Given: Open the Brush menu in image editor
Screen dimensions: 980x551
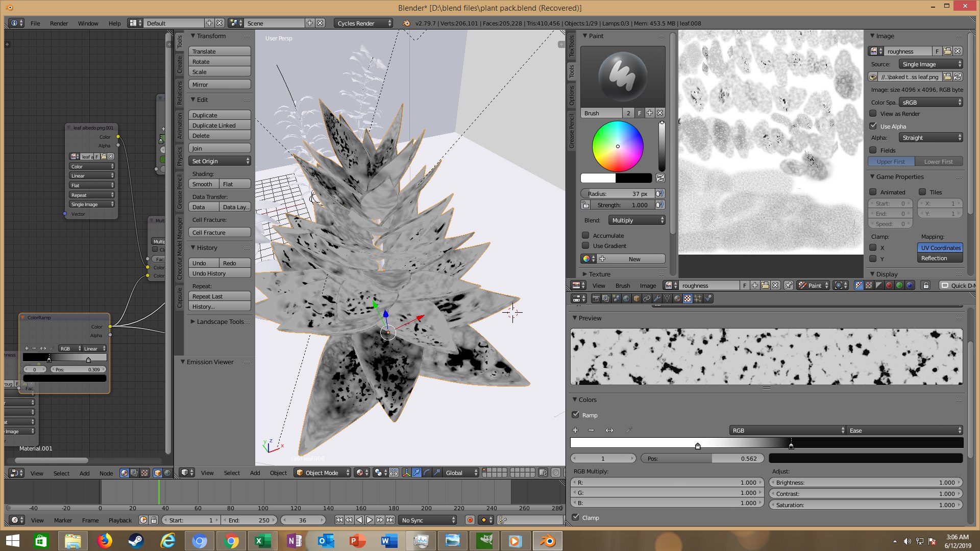Looking at the screenshot, I should pos(622,286).
